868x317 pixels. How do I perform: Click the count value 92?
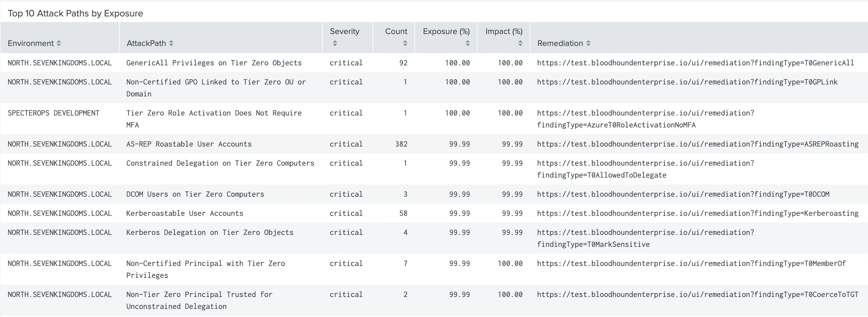coord(403,63)
